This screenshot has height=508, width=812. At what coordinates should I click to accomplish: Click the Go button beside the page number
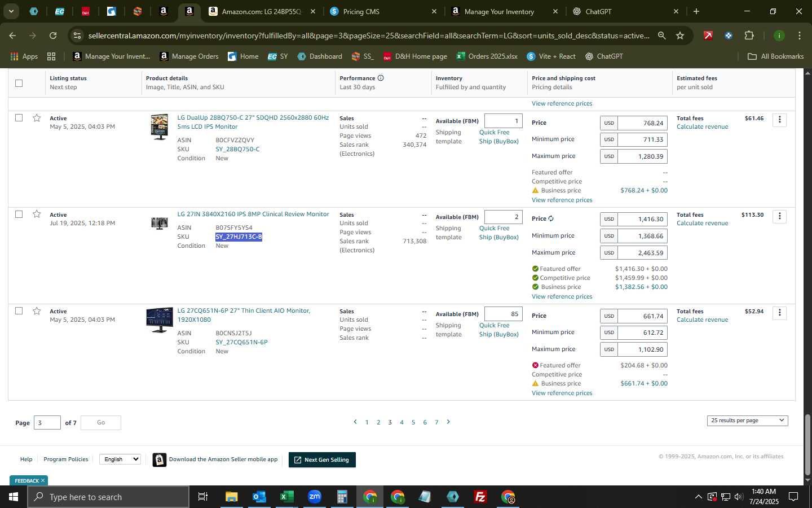[101, 422]
